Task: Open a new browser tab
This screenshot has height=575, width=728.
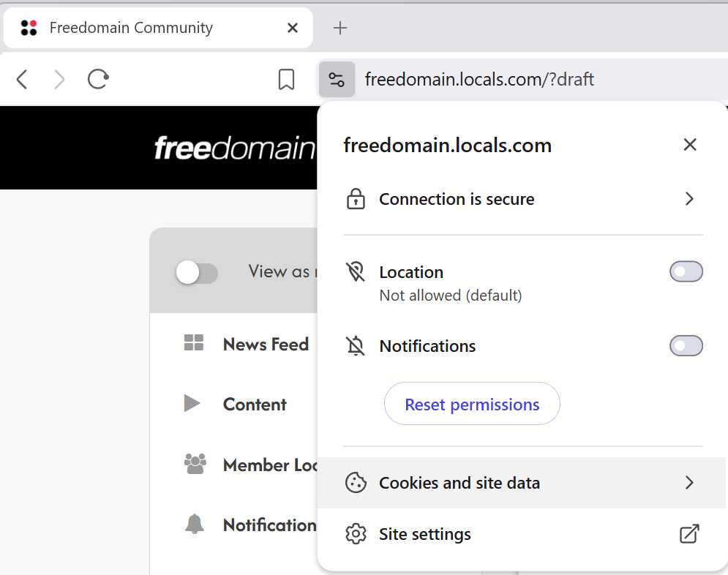Action: [340, 28]
